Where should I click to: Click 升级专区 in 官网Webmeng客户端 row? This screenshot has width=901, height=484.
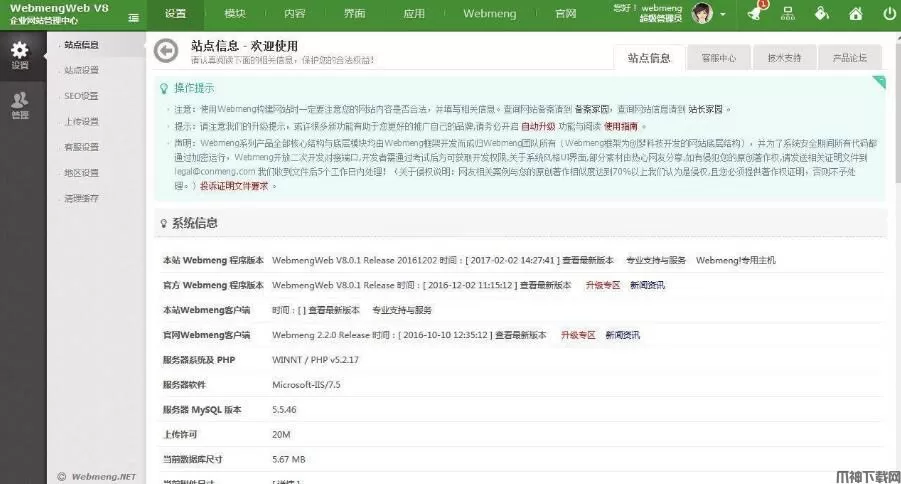click(x=578, y=335)
